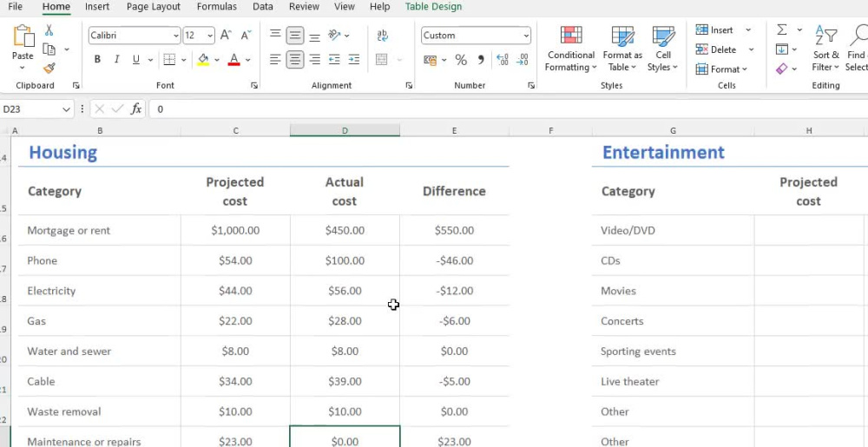The height and width of the screenshot is (447, 868).
Task: Click in the formula bar
Action: [x=510, y=109]
